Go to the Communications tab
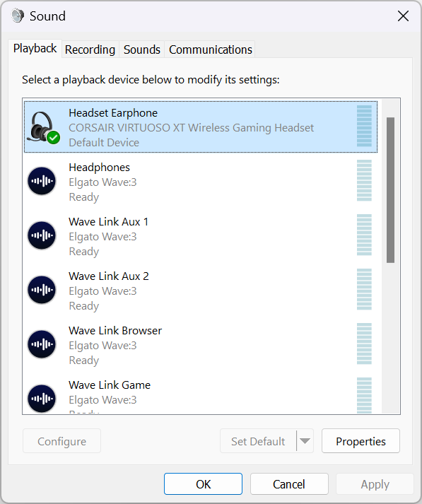Screen dimensions: 422x504 pyautogui.click(x=211, y=49)
